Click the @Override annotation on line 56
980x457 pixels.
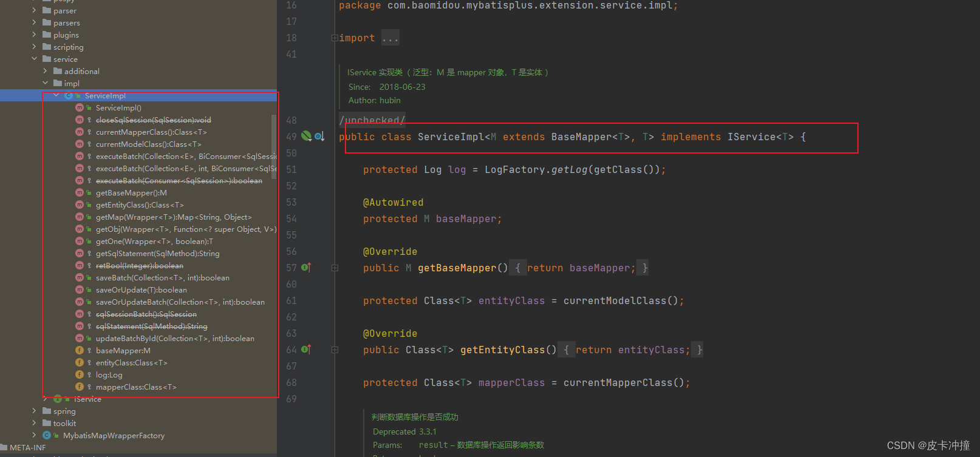390,252
